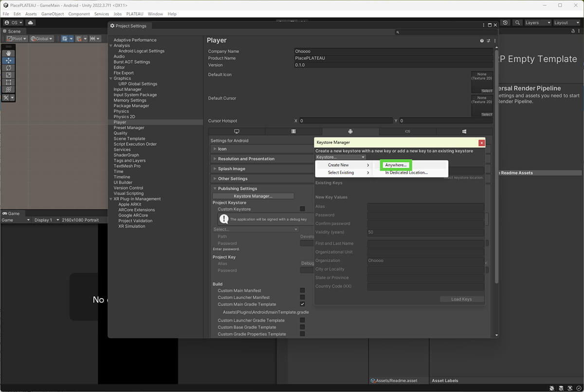Click the Inspector lock icon
The height and width of the screenshot is (392, 584).
pos(573,31)
